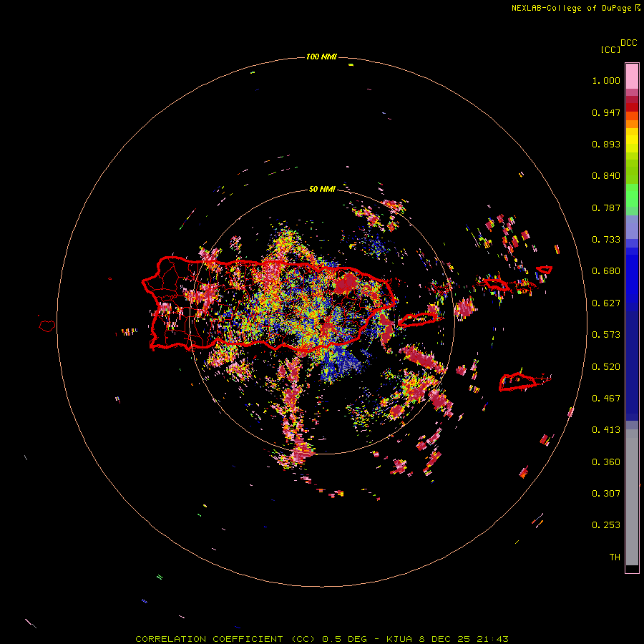Click the TH threshold label
This screenshot has height=644, width=644.
click(615, 557)
